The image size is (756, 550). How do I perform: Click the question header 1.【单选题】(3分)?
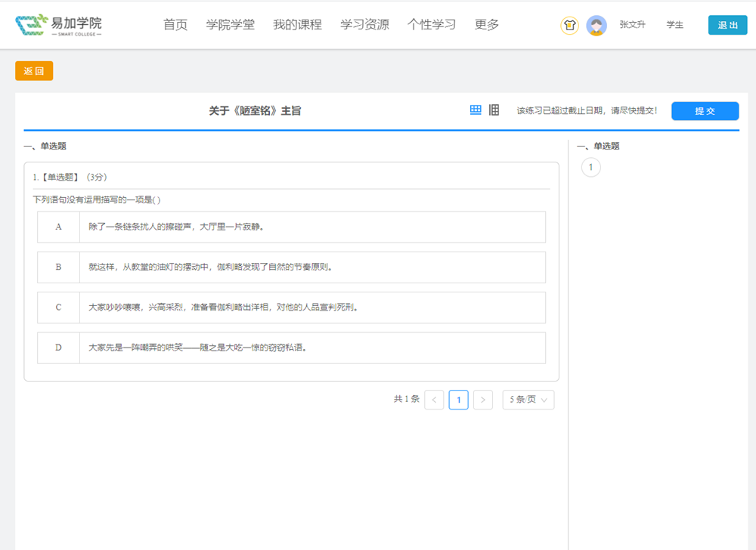70,178
